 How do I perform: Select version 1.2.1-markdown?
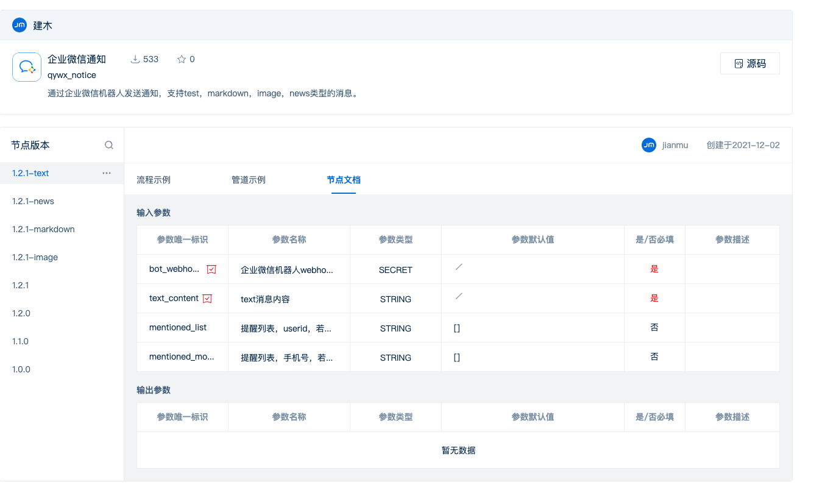pyautogui.click(x=43, y=229)
